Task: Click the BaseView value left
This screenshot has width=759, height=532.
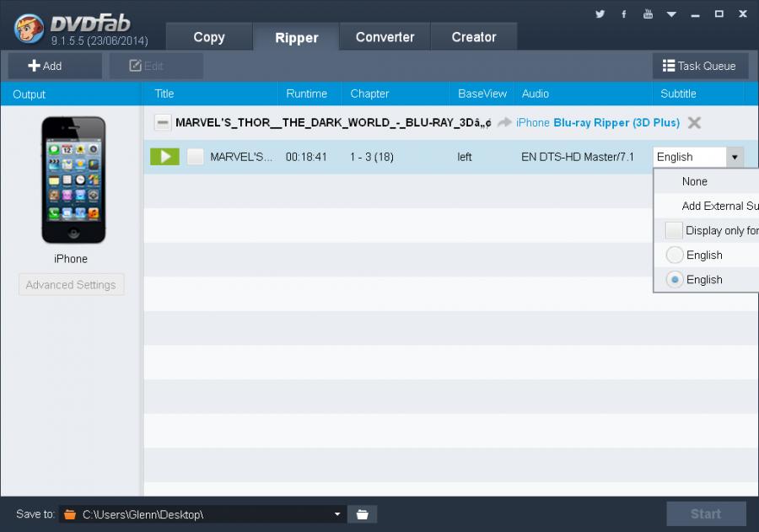Action: pyautogui.click(x=464, y=157)
